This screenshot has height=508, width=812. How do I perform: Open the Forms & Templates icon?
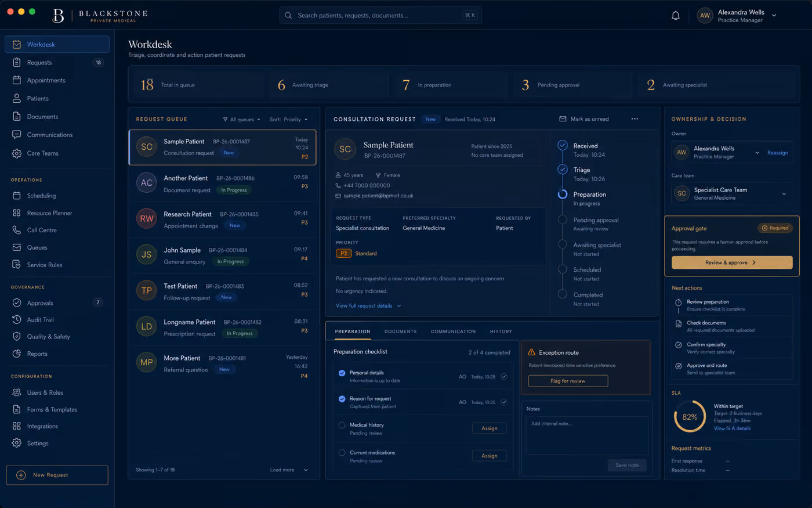(x=17, y=409)
